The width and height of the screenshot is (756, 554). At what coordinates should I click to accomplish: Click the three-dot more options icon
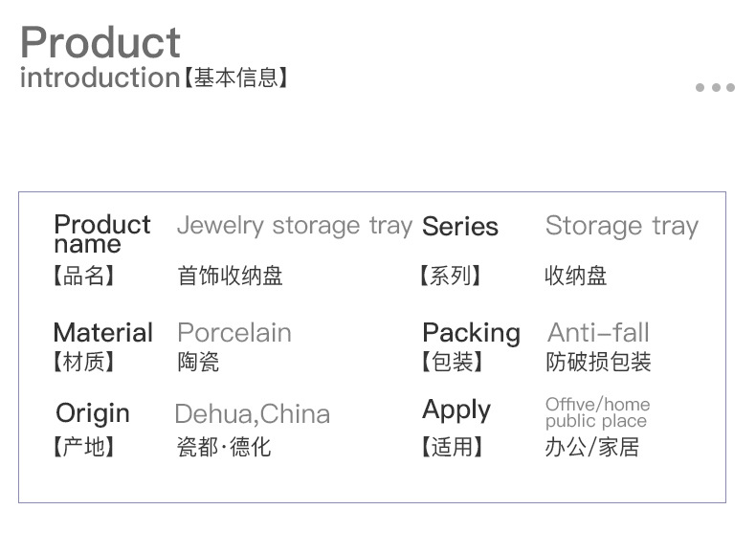[715, 88]
